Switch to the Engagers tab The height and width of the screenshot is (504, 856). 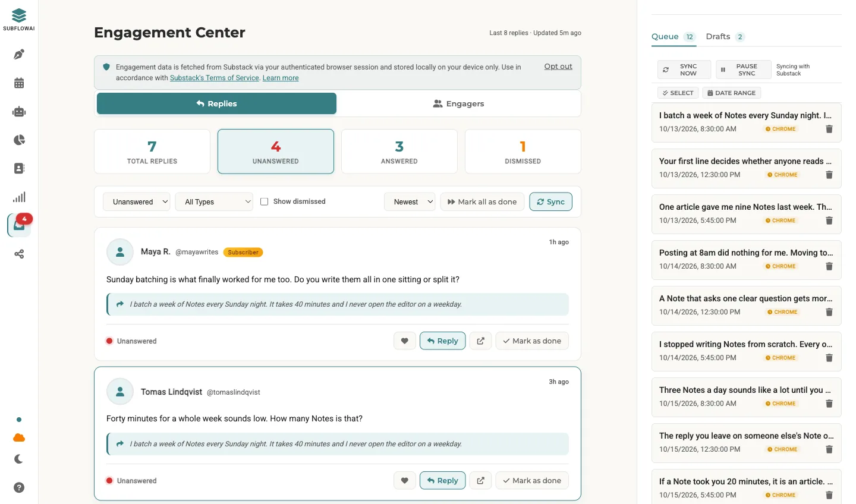(x=458, y=103)
